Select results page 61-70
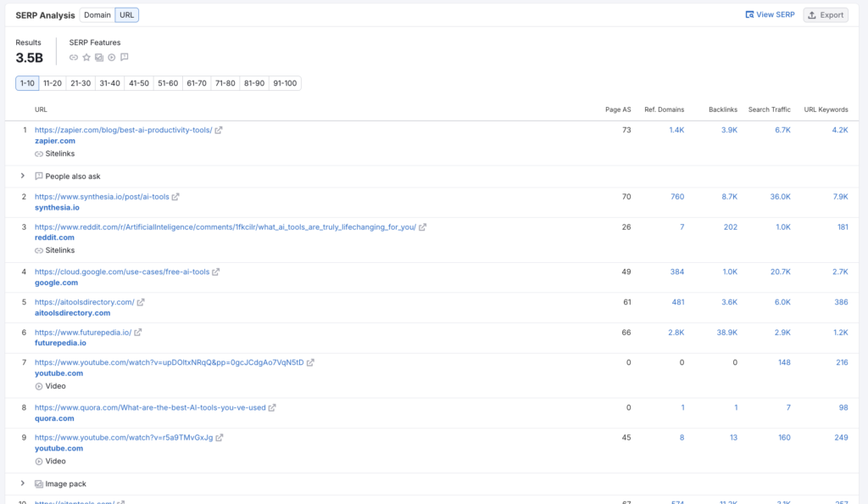Viewport: 868px width, 504px height. point(197,83)
